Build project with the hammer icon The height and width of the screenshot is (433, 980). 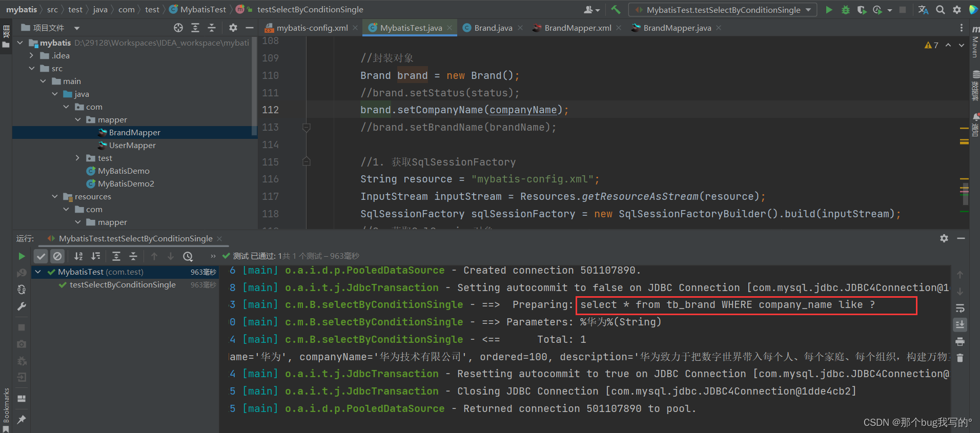pos(616,9)
